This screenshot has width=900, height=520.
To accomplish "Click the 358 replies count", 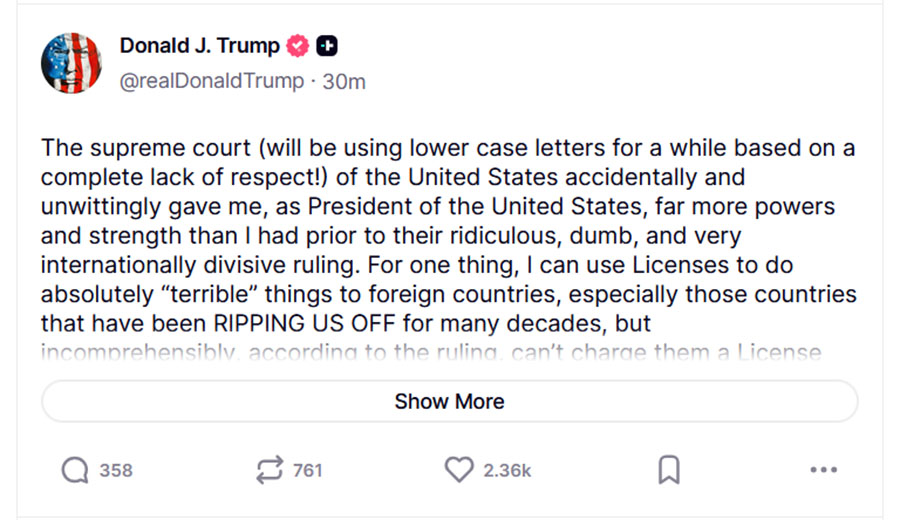I will 116,470.
